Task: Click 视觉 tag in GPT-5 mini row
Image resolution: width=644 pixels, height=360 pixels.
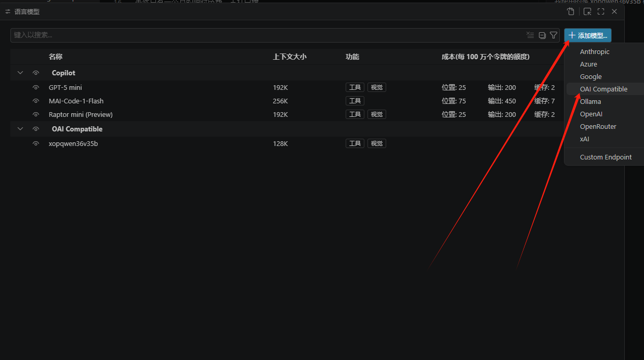Action: (377, 88)
